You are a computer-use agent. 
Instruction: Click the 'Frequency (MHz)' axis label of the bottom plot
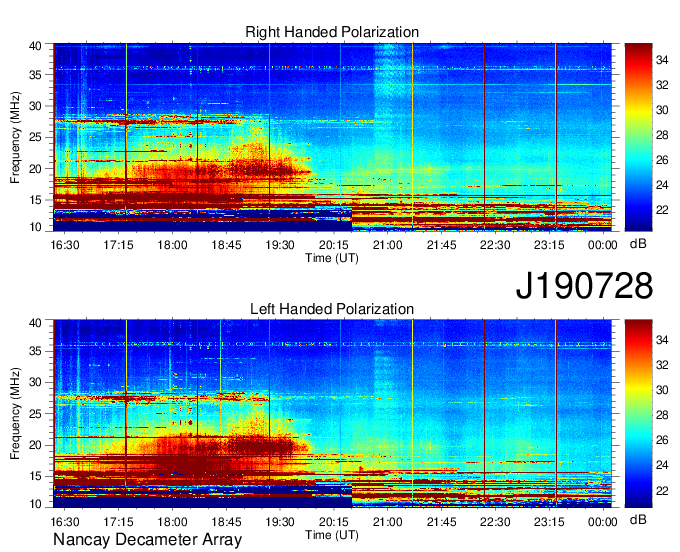point(15,414)
